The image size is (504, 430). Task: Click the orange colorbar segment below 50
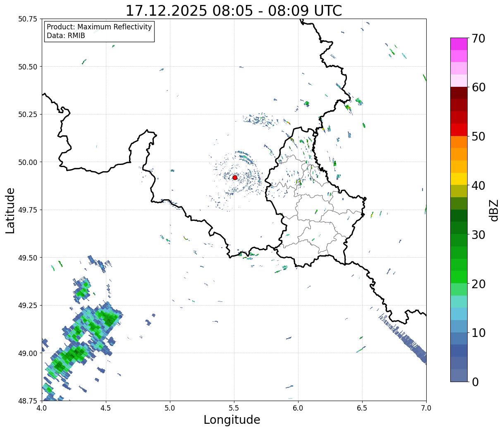tap(459, 142)
